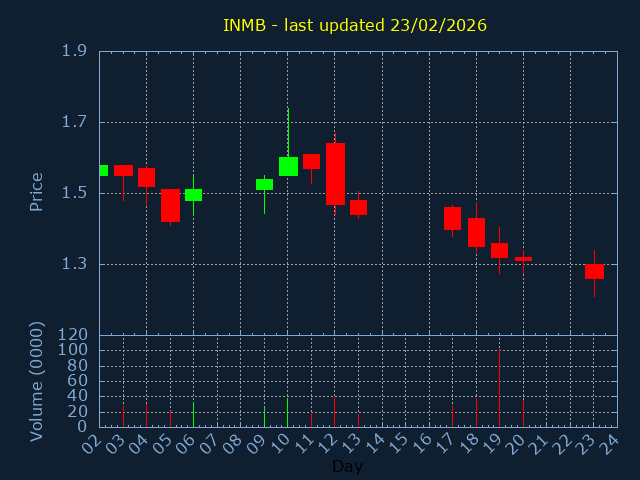Image resolution: width=640 pixels, height=480 pixels.
Task: Click the Price axis label
Action: [37, 192]
